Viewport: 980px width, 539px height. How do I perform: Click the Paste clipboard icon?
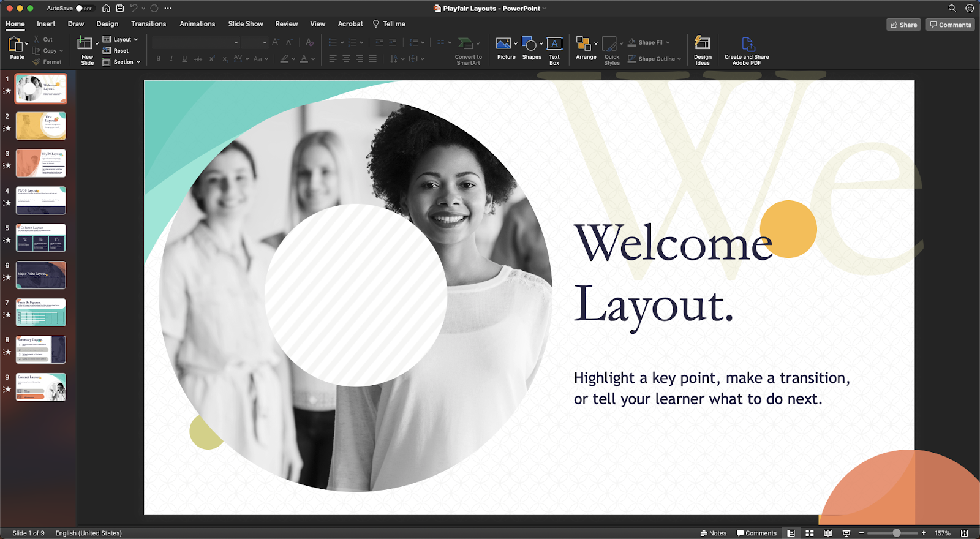(x=15, y=44)
